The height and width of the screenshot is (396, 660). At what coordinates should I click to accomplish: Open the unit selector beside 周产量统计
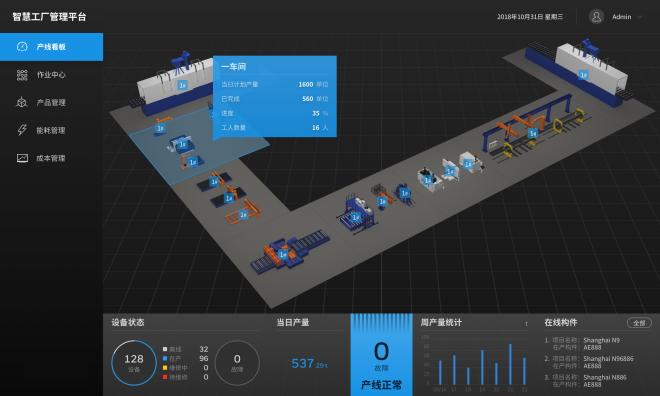click(526, 323)
